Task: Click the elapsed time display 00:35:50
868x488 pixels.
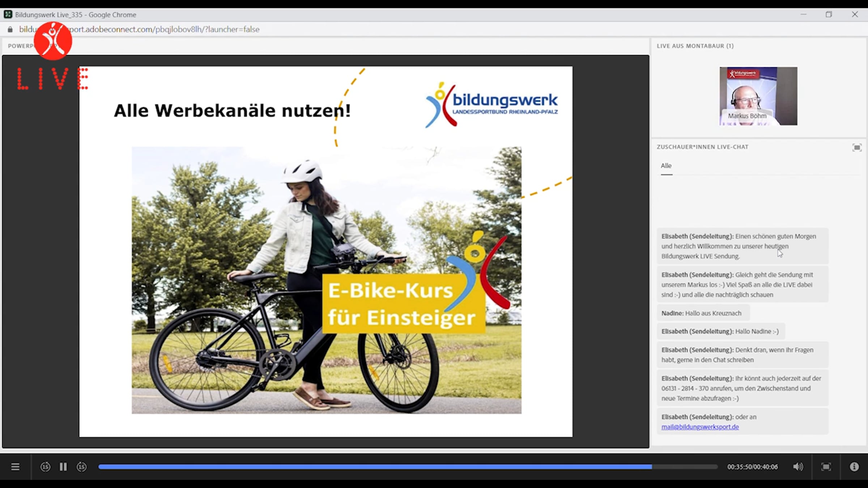Action: 739,467
